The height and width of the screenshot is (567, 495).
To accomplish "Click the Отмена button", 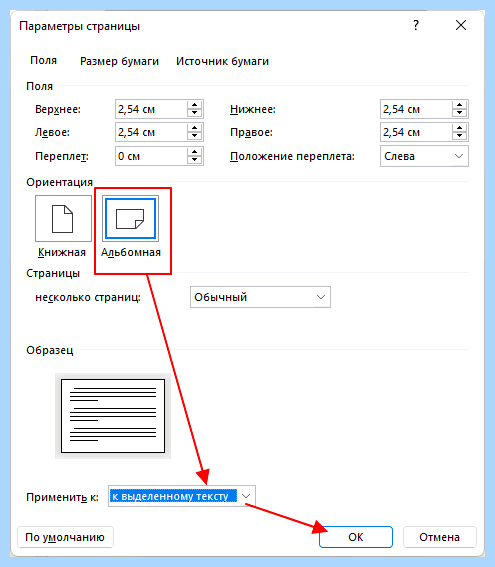I will pyautogui.click(x=440, y=537).
